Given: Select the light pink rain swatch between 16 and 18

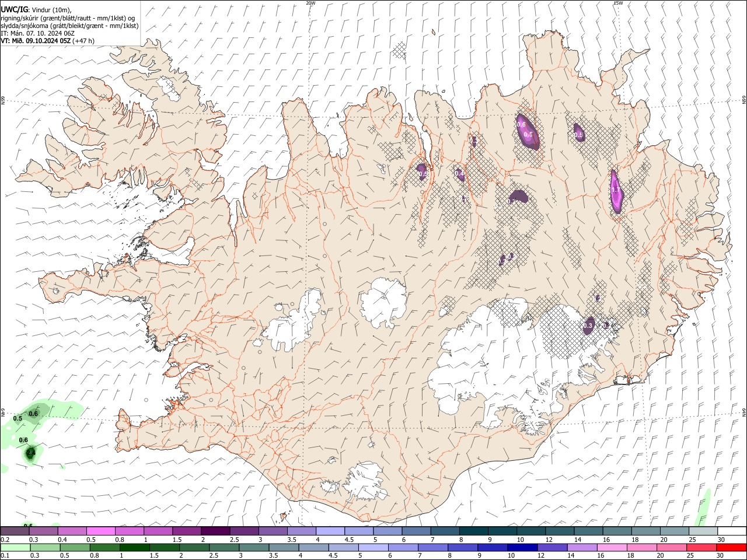Looking at the screenshot, I should coord(612,547).
